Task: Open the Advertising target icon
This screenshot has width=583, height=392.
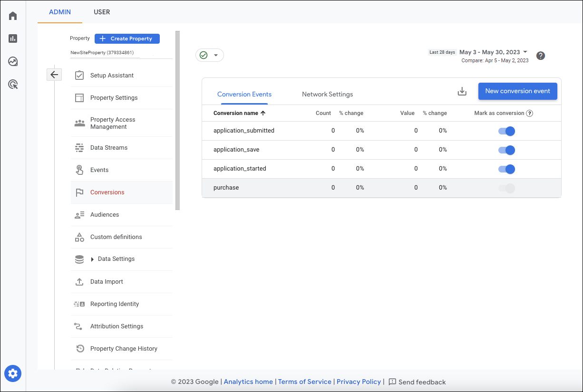Action: click(13, 85)
